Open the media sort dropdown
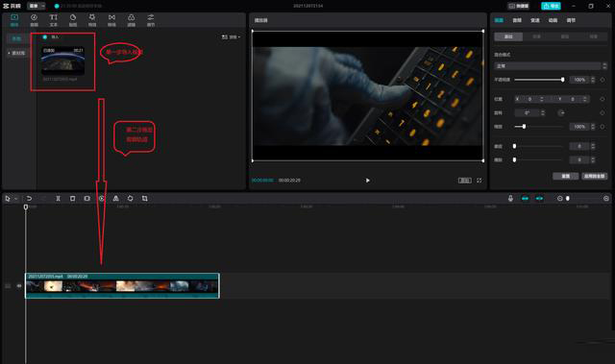Image resolution: width=615 pixels, height=364 pixels. point(231,36)
